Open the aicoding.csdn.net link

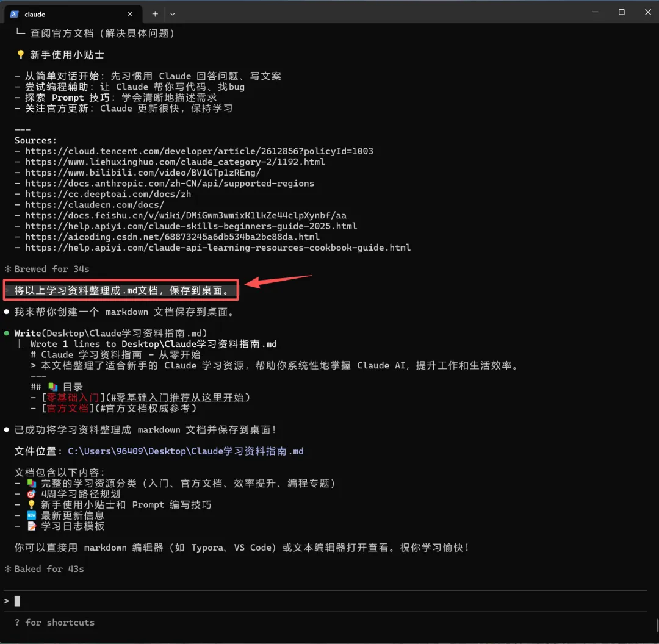tap(172, 237)
